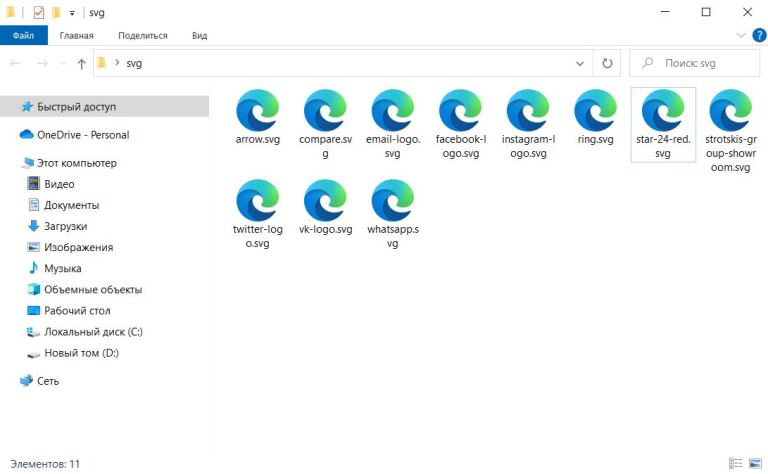Go up one folder level arrow
The width and height of the screenshot is (768, 474).
pyautogui.click(x=81, y=63)
